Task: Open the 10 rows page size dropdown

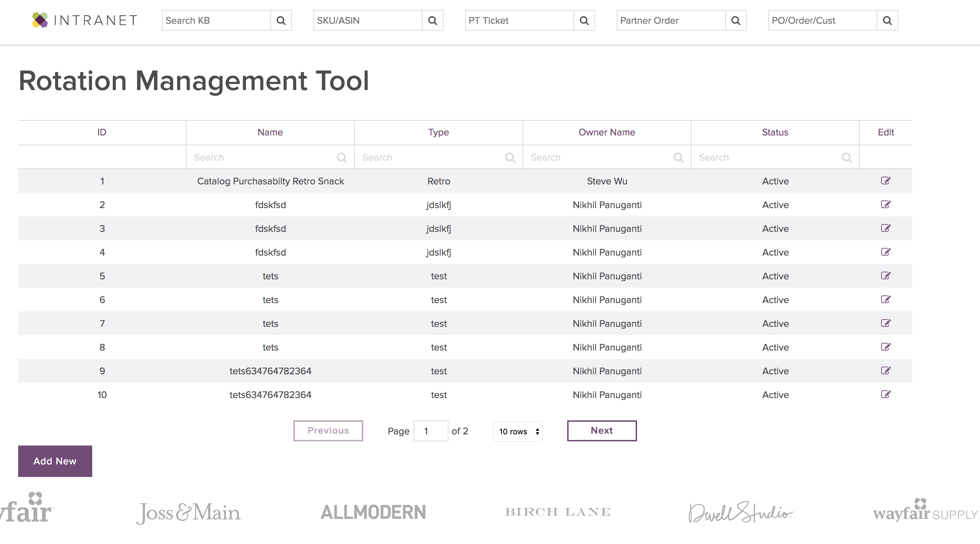Action: [x=518, y=432]
